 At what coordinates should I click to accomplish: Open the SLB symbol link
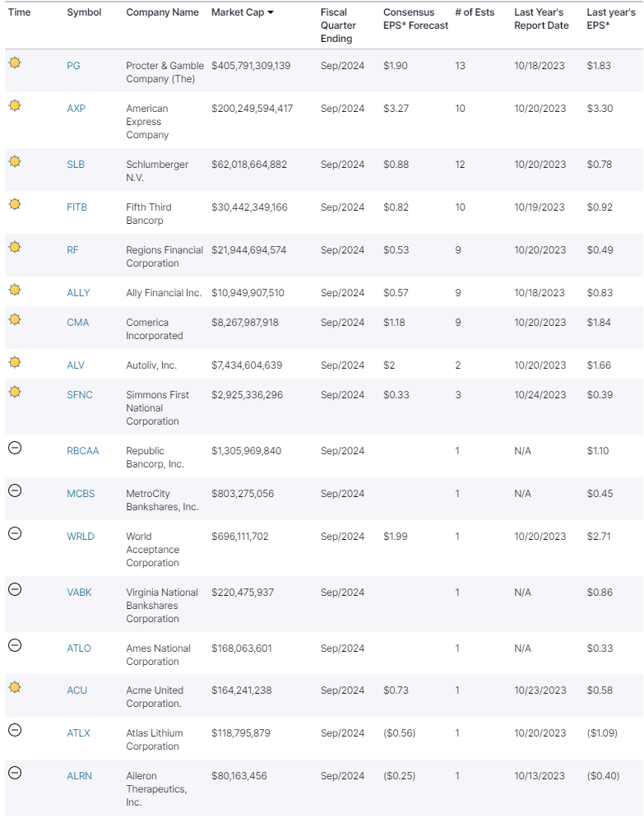[x=76, y=165]
